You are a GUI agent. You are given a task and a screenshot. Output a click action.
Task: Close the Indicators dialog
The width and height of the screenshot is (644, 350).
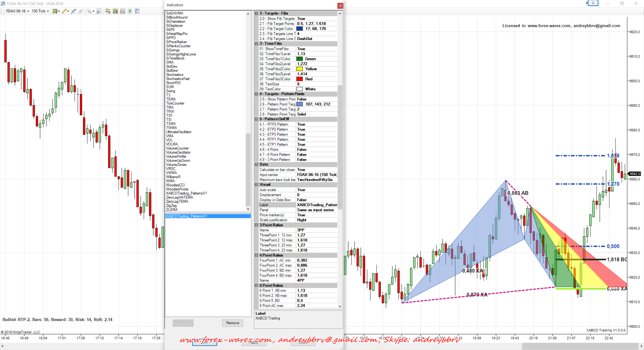click(x=340, y=5)
